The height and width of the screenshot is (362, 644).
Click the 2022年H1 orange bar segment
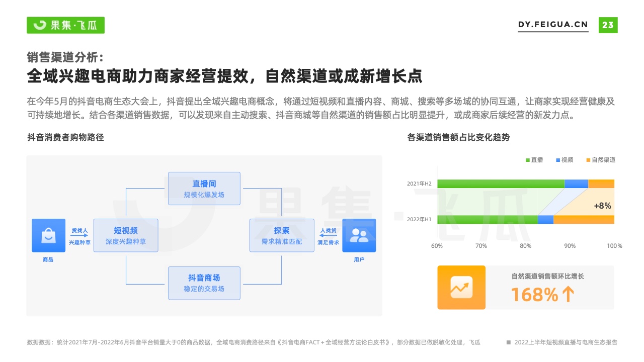point(584,219)
